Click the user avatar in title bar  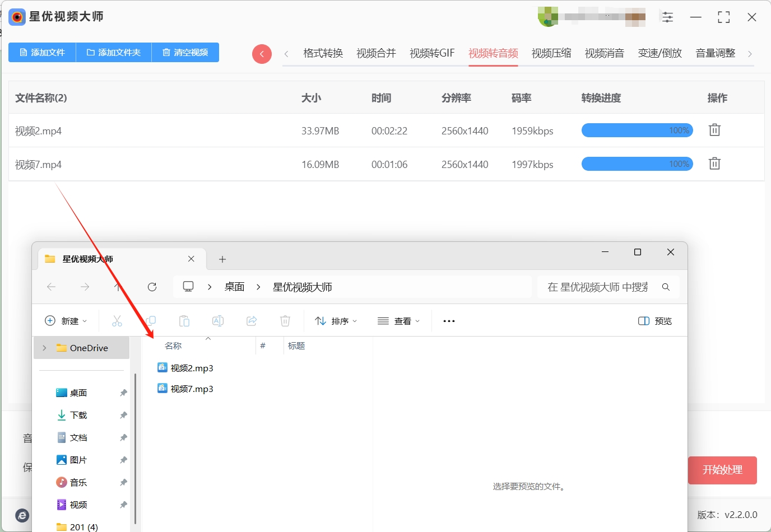(x=548, y=17)
